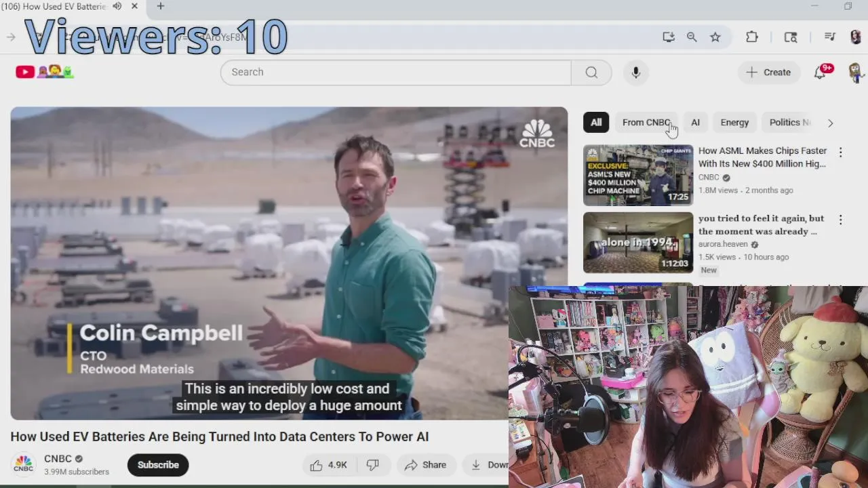Click '3.99M subscribers' text

(x=77, y=472)
